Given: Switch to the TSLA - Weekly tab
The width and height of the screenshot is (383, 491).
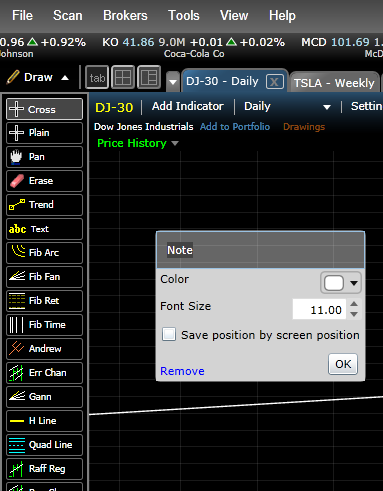Looking at the screenshot, I should 334,83.
